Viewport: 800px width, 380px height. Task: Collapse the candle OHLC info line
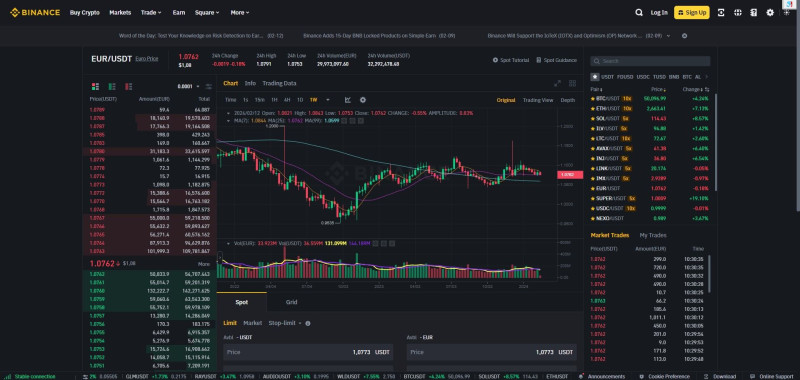(228, 113)
